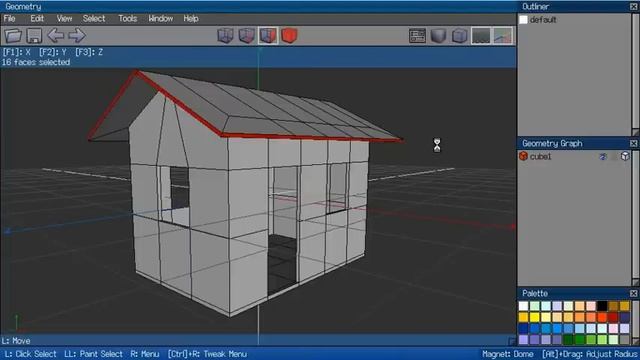This screenshot has height=360, width=640.
Task: Close the Outliner panel
Action: pos(633,7)
